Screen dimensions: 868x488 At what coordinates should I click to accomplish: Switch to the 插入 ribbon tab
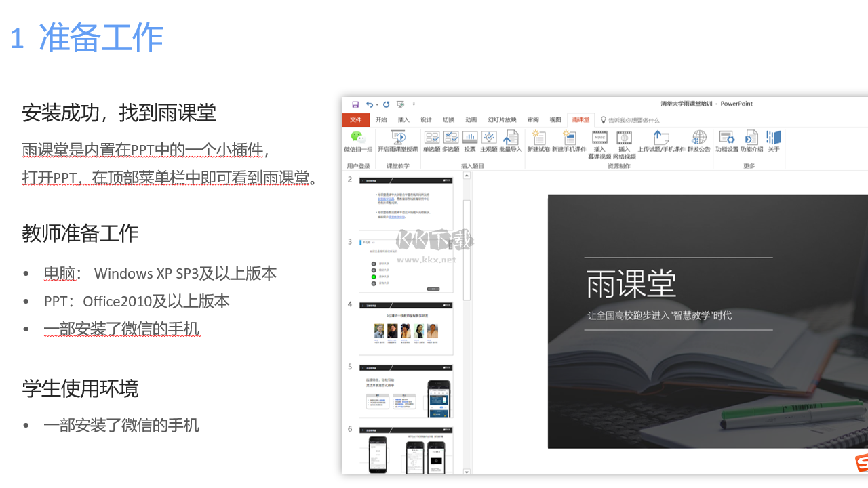tap(403, 120)
